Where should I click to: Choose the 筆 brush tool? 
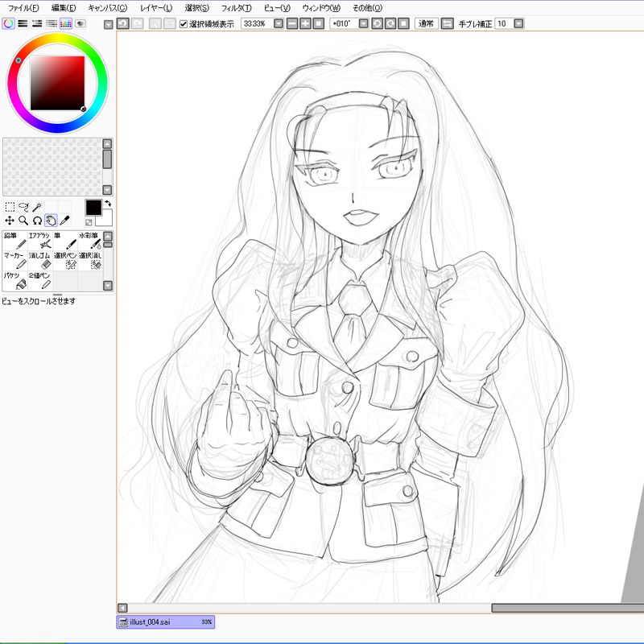[65, 241]
